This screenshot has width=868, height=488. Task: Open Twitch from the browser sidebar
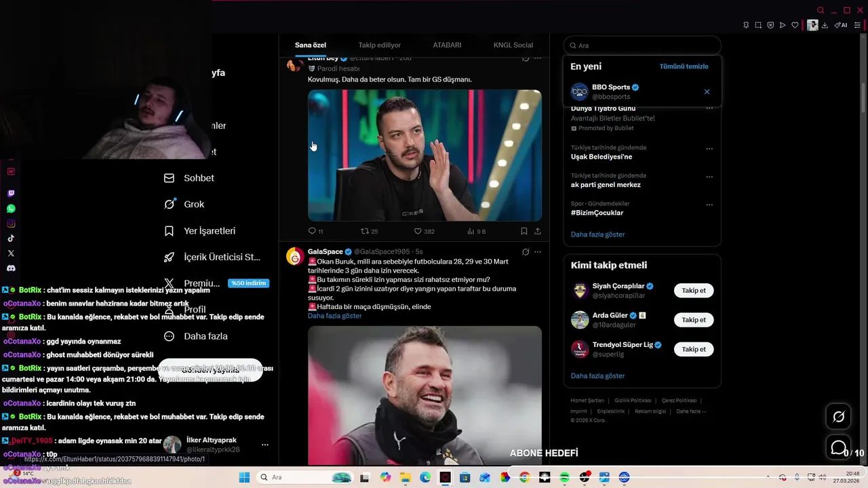tap(11, 193)
